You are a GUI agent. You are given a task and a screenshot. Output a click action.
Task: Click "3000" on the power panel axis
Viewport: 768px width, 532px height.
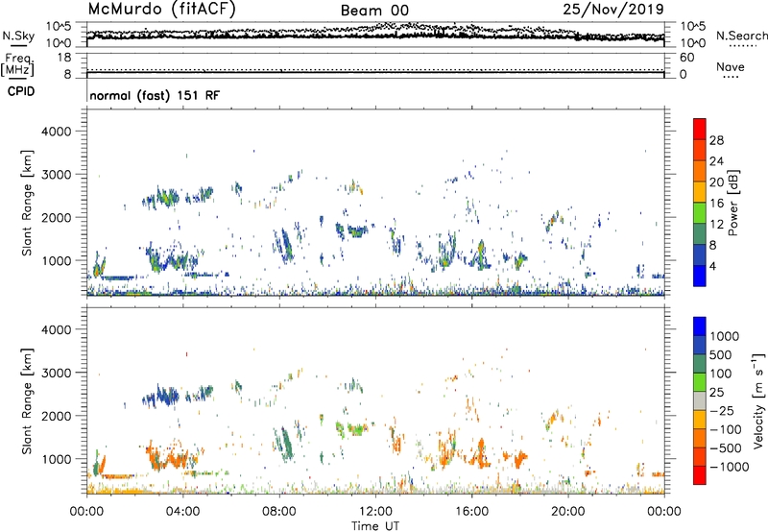(57, 175)
